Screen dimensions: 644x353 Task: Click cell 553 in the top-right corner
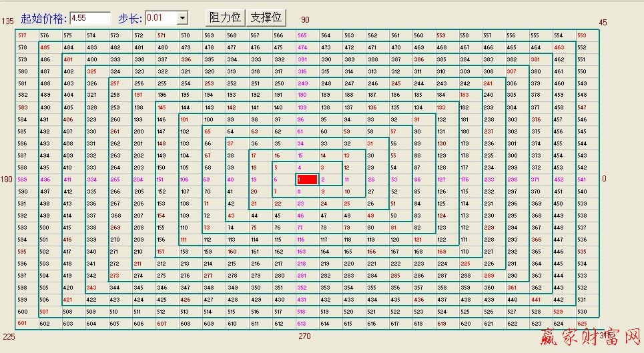[581, 35]
